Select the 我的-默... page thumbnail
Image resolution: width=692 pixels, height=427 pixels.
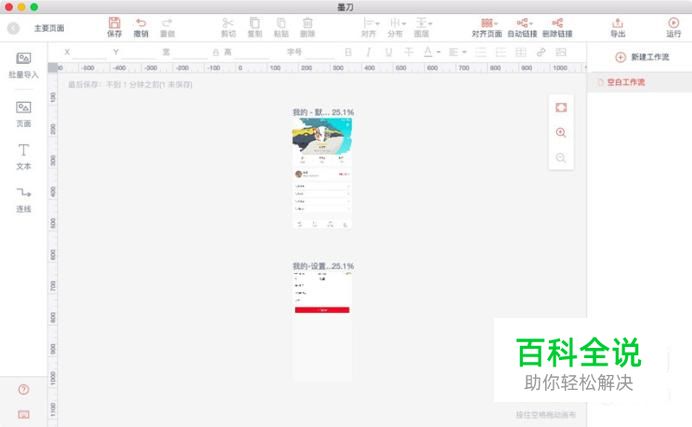pos(322,173)
